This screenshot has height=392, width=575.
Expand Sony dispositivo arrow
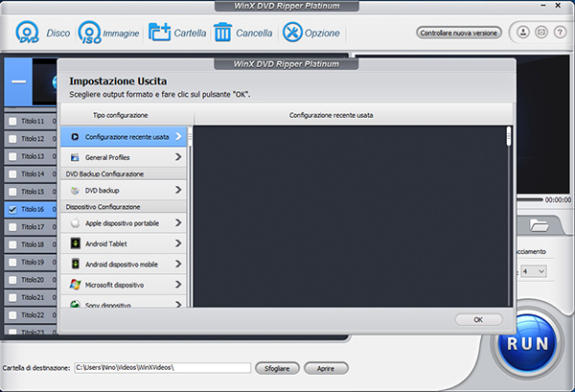[178, 305]
